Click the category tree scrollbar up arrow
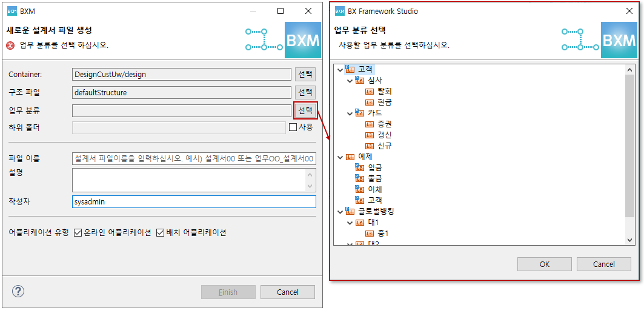 (x=629, y=70)
